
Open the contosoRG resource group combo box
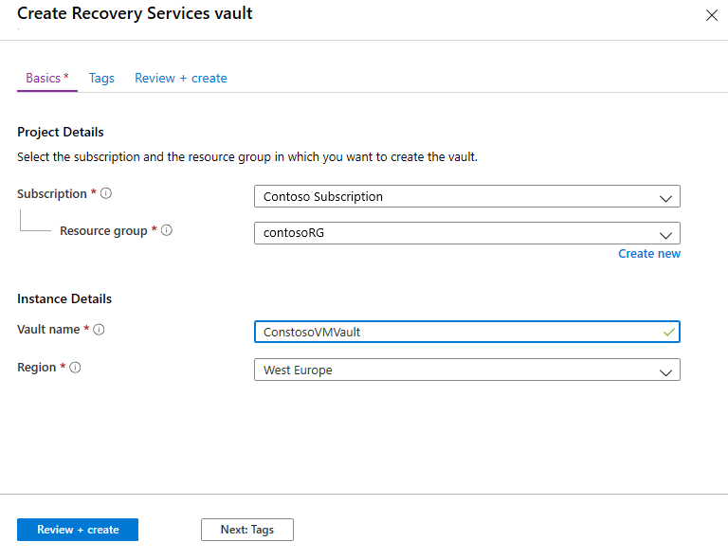[455, 233]
